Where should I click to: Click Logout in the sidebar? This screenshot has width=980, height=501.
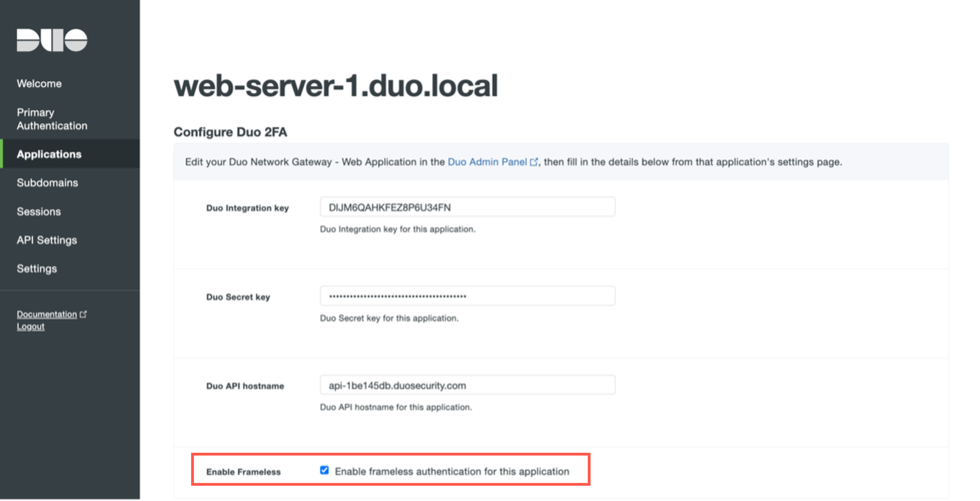pyautogui.click(x=30, y=326)
